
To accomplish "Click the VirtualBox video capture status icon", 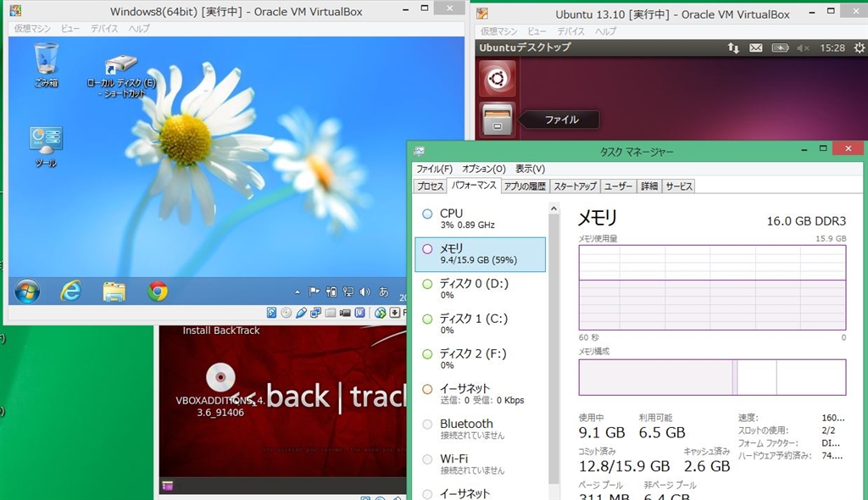I will coord(345,313).
